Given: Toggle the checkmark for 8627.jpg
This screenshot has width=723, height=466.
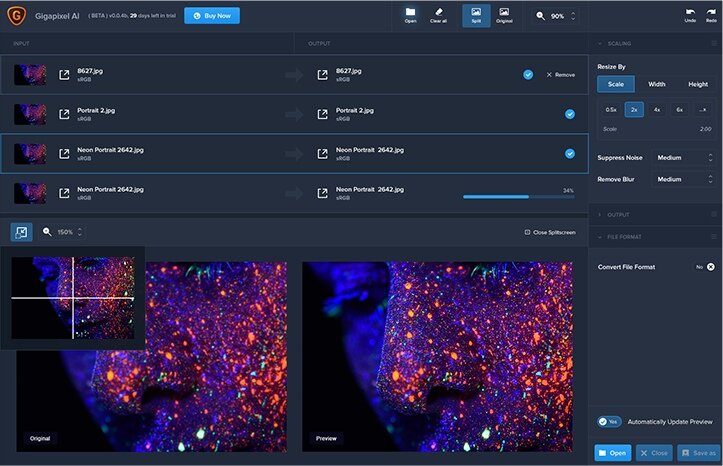Looking at the screenshot, I should point(528,75).
